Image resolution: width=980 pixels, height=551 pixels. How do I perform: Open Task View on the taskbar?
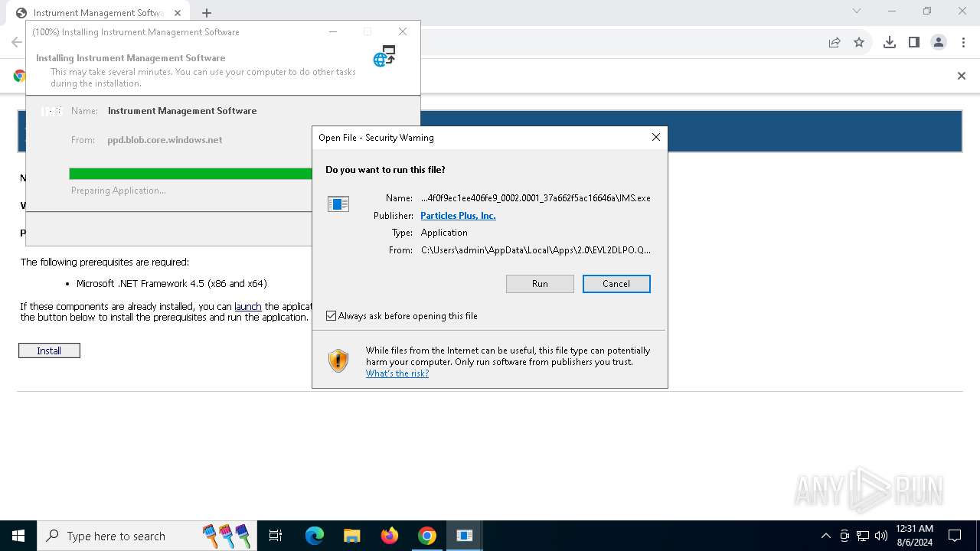coord(276,536)
